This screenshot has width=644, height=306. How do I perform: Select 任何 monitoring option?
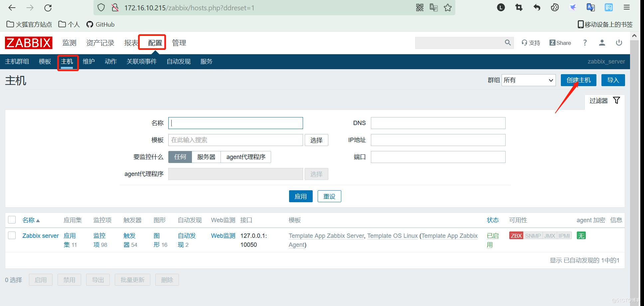pos(180,157)
